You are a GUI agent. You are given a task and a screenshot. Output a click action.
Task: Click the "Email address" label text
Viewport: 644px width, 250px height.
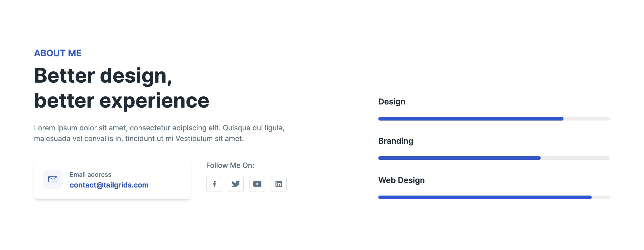tap(91, 174)
